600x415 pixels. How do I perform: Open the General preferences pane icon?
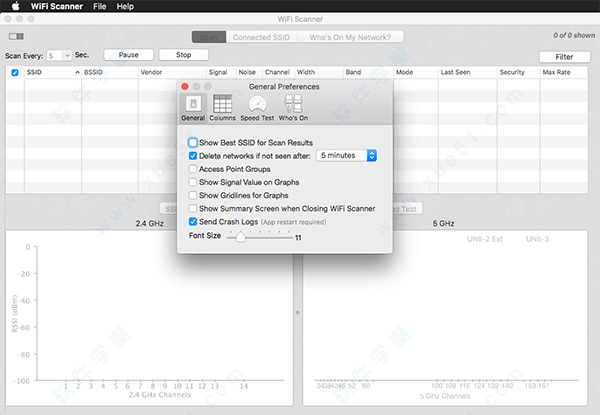[x=193, y=107]
